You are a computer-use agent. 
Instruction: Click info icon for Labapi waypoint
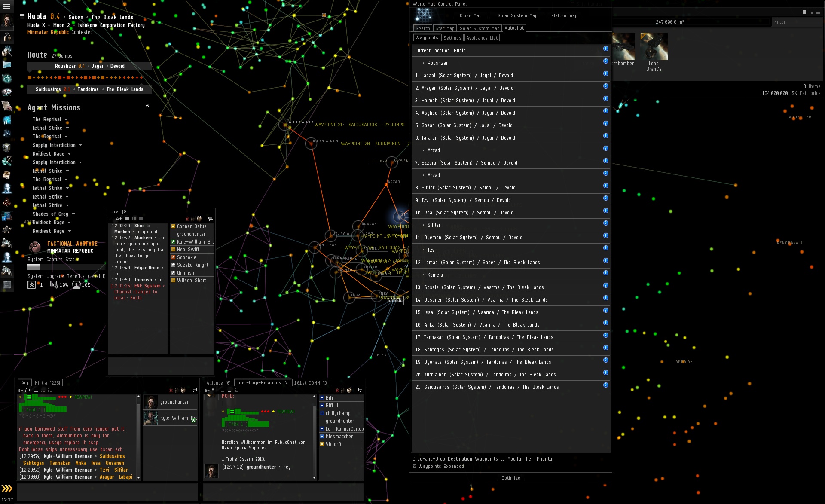click(605, 73)
